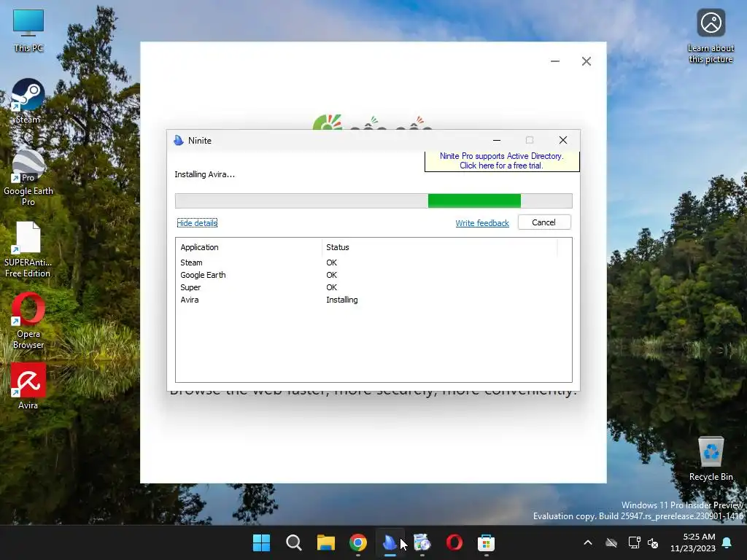This screenshot has height=560, width=747.
Task: Click Hide details link
Action: click(x=197, y=223)
